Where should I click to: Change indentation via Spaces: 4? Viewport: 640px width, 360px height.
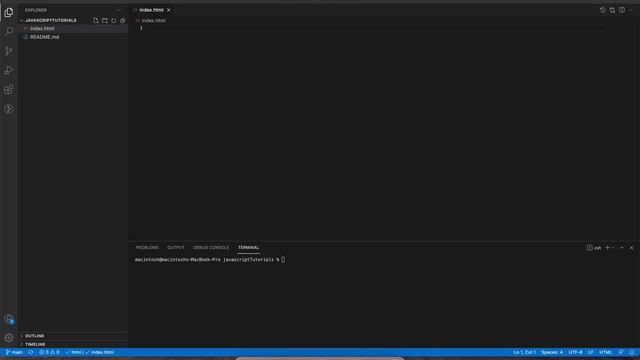coord(552,352)
